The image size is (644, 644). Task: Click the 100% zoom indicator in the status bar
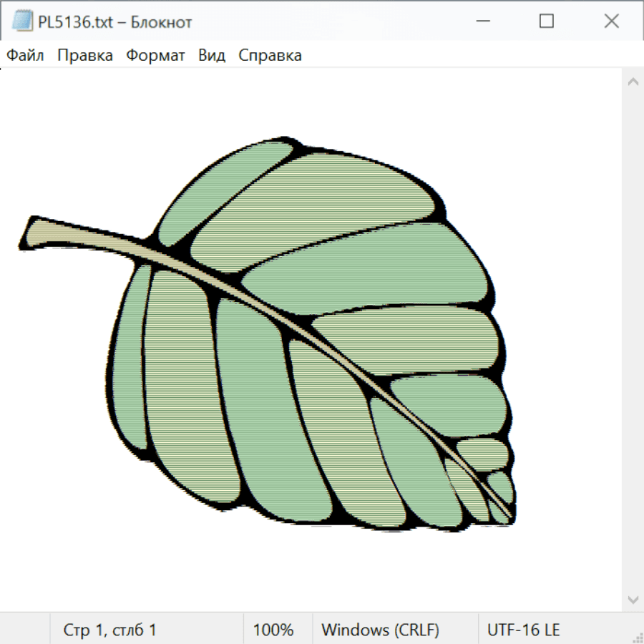pos(273,630)
